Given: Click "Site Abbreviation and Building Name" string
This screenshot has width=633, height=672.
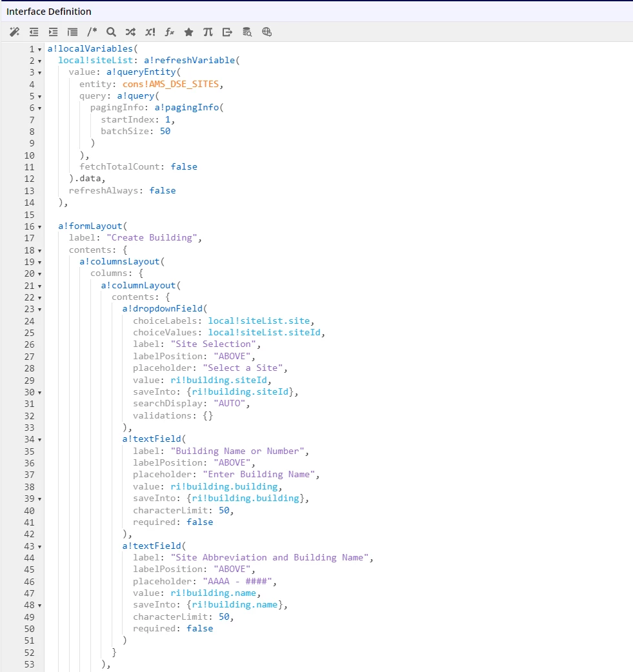Looking at the screenshot, I should point(270,558).
